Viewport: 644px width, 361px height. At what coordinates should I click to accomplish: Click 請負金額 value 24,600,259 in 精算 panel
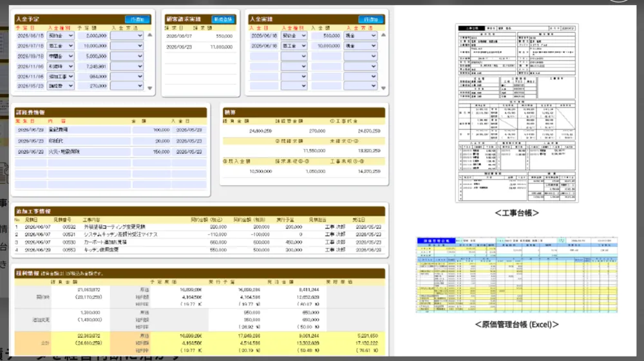(x=260, y=131)
